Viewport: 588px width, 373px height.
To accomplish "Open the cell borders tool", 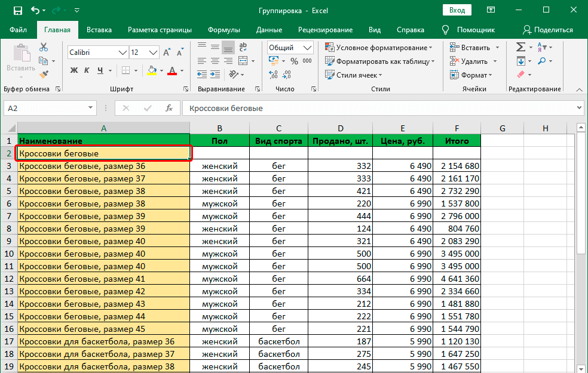I will click(126, 70).
